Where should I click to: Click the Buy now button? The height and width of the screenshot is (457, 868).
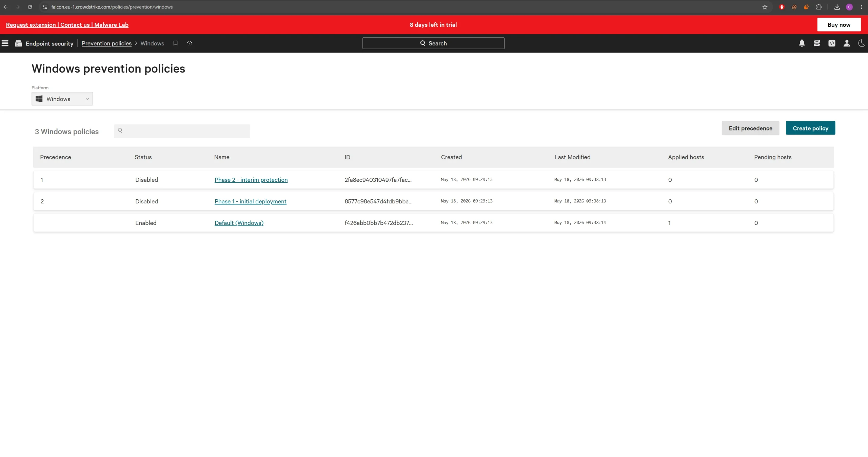[x=839, y=24]
